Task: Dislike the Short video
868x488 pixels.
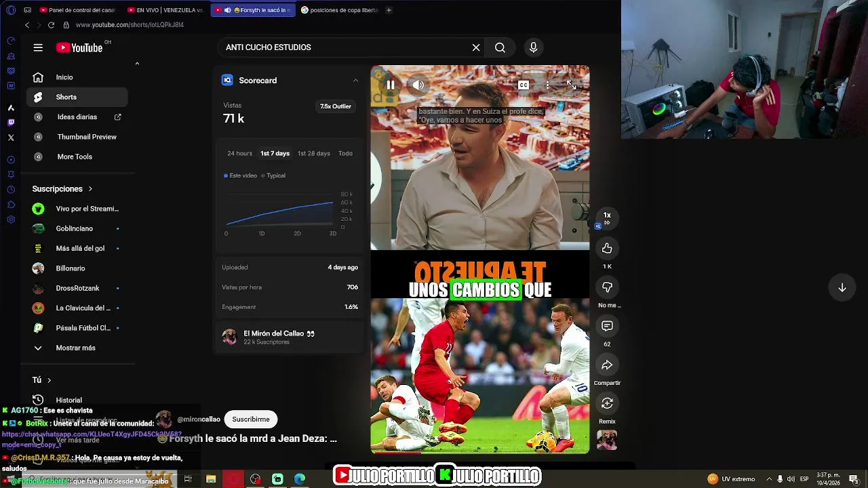Action: pyautogui.click(x=607, y=287)
